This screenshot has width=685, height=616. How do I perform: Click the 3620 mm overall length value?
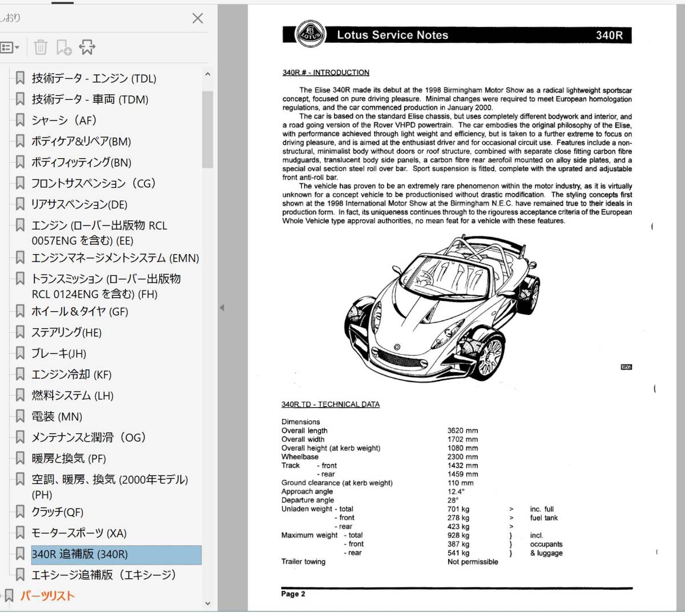click(x=463, y=431)
